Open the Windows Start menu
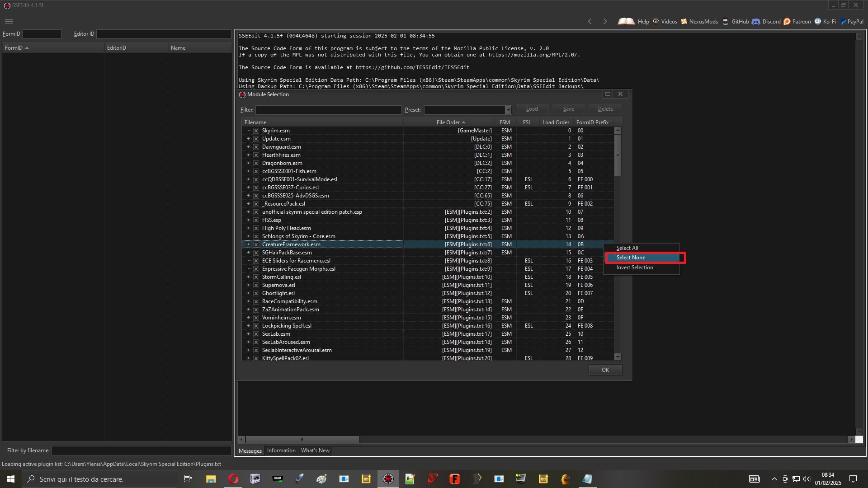Screen dimensions: 868x488 click(11, 479)
